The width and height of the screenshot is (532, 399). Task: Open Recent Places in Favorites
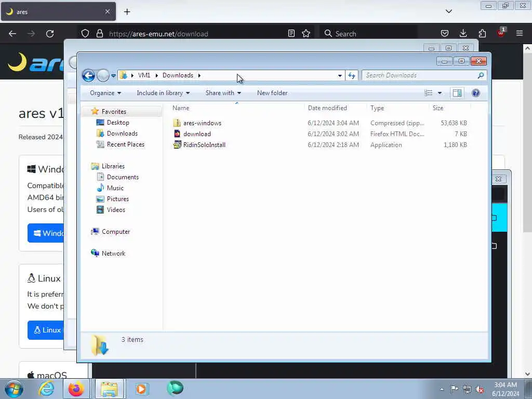[126, 144]
